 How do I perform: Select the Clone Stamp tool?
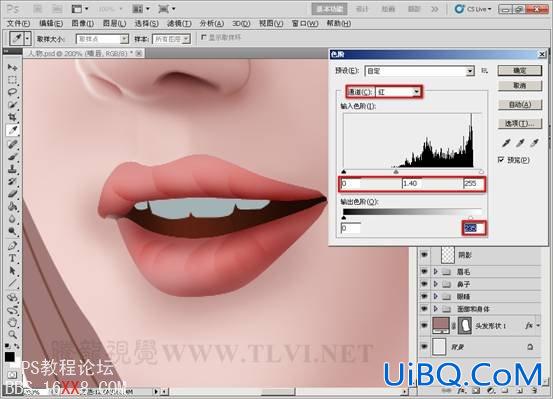click(12, 169)
